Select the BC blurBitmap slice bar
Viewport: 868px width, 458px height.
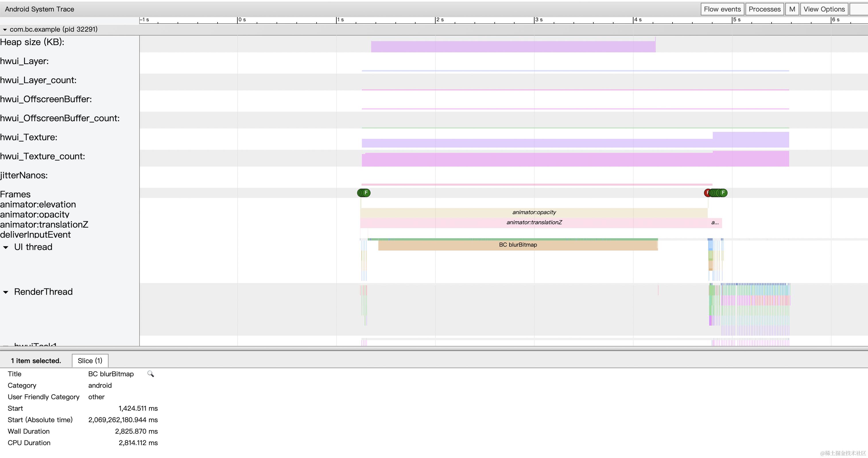(518, 245)
